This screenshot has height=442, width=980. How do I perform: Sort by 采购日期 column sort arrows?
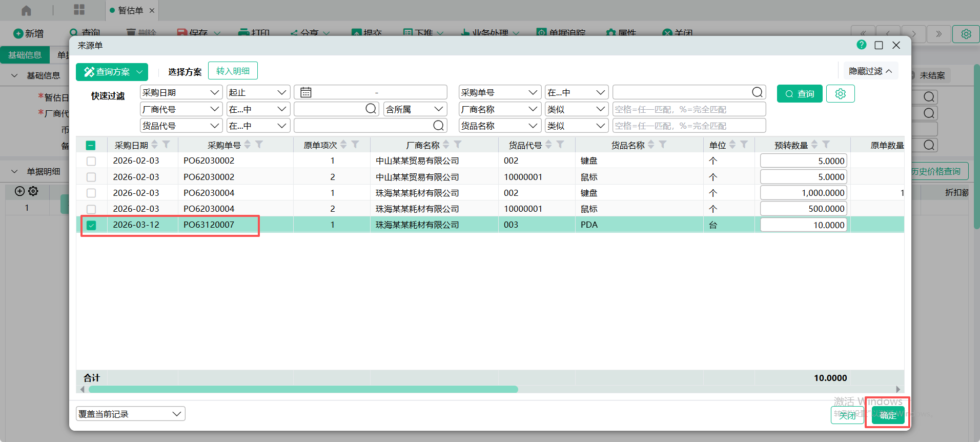154,145
